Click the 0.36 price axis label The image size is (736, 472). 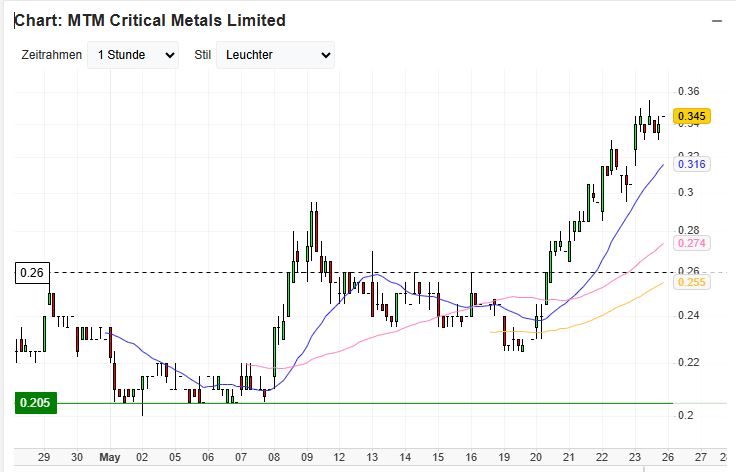[x=689, y=91]
